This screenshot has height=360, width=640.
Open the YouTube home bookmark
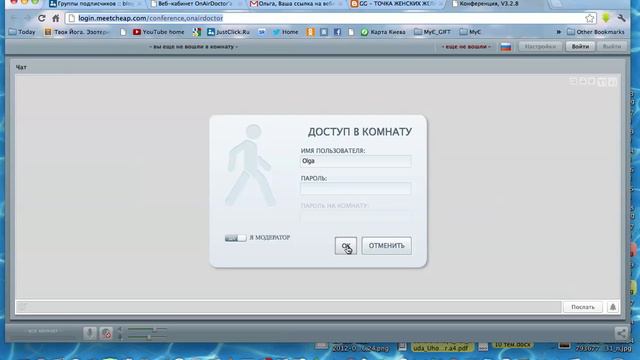(159, 32)
